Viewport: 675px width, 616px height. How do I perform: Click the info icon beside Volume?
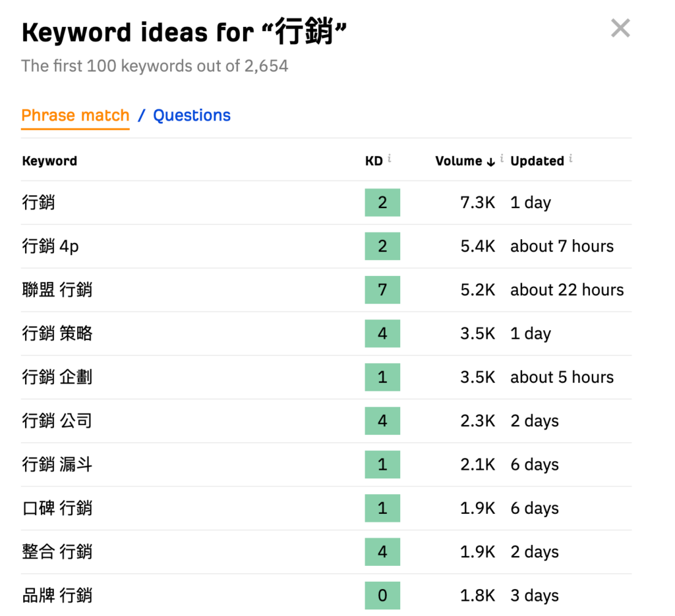click(502, 159)
